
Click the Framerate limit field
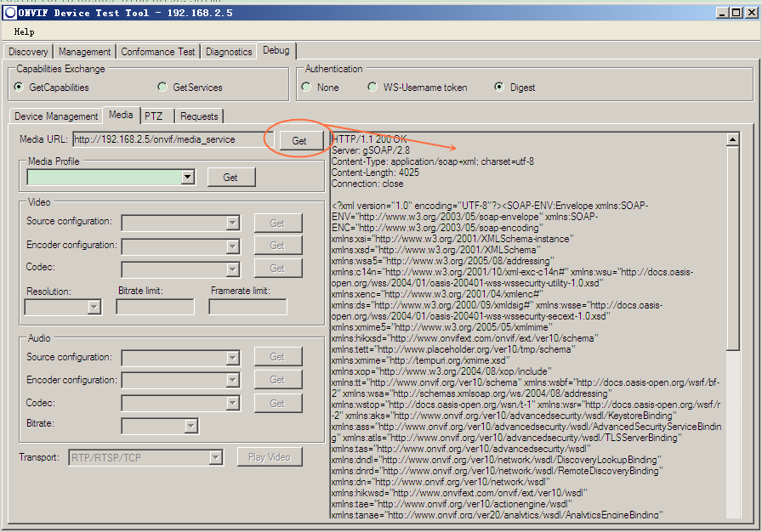pyautogui.click(x=247, y=308)
